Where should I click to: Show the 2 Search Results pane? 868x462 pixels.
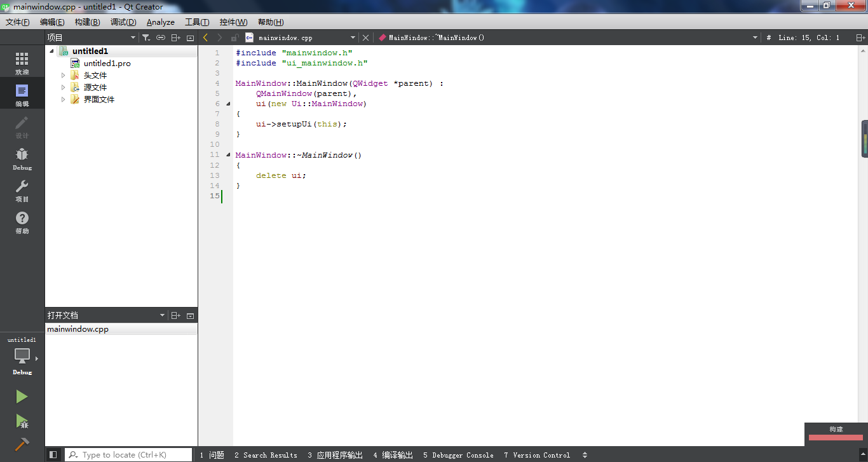pyautogui.click(x=266, y=455)
